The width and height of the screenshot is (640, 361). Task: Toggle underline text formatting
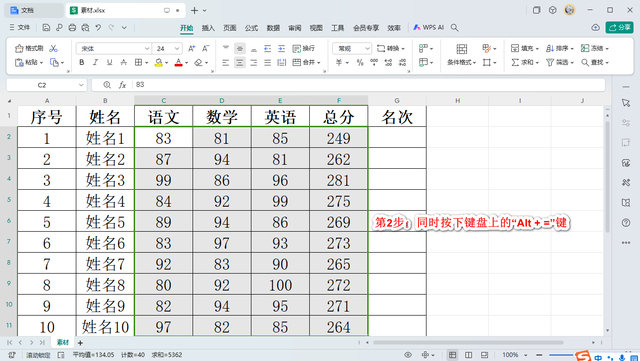coord(109,62)
